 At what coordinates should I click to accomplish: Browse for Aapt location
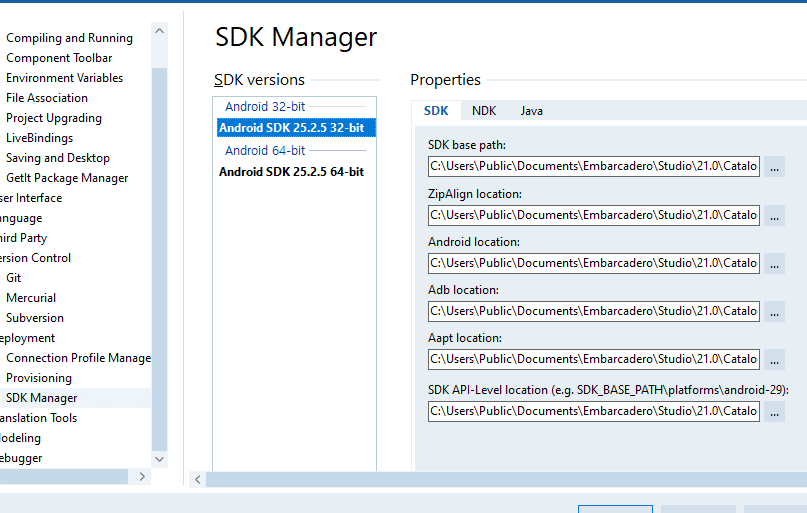(x=774, y=360)
